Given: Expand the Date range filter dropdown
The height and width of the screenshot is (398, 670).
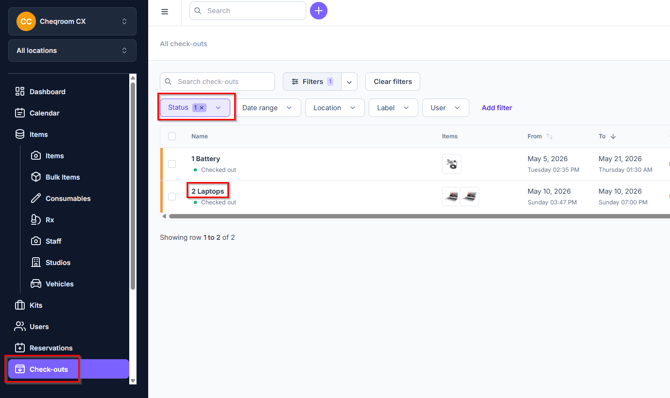Looking at the screenshot, I should [x=267, y=108].
